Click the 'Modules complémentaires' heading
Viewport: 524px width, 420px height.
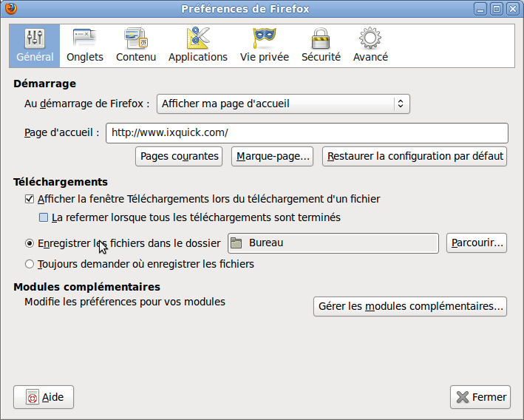tap(87, 287)
